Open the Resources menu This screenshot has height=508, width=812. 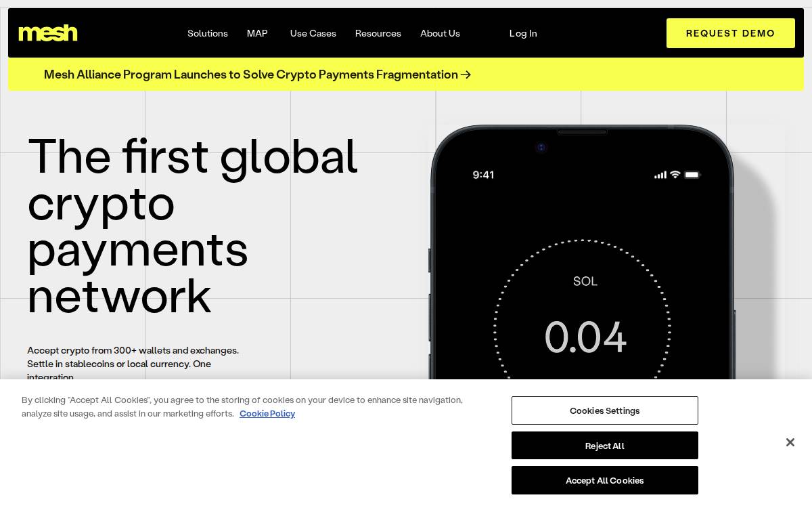pyautogui.click(x=378, y=33)
